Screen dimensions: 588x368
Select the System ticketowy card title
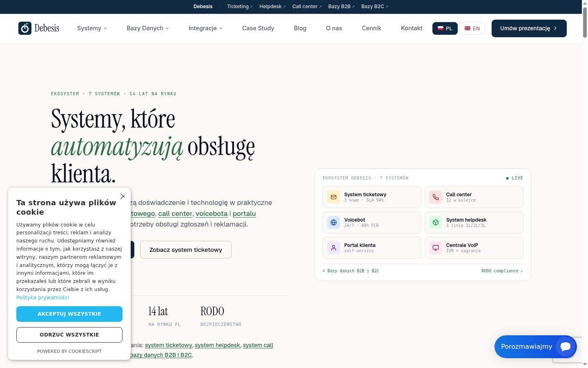365,195
